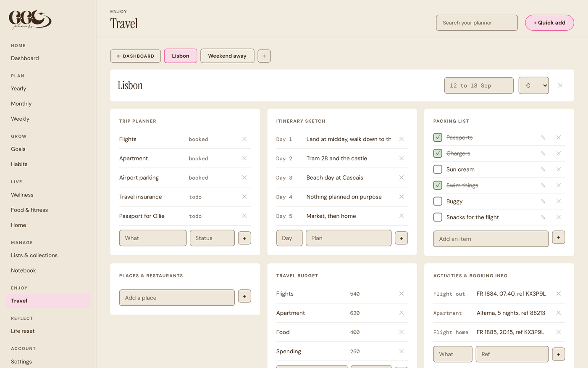The image size is (588, 368).
Task: Remove Day 4 Nothing planned entry
Action: (402, 197)
